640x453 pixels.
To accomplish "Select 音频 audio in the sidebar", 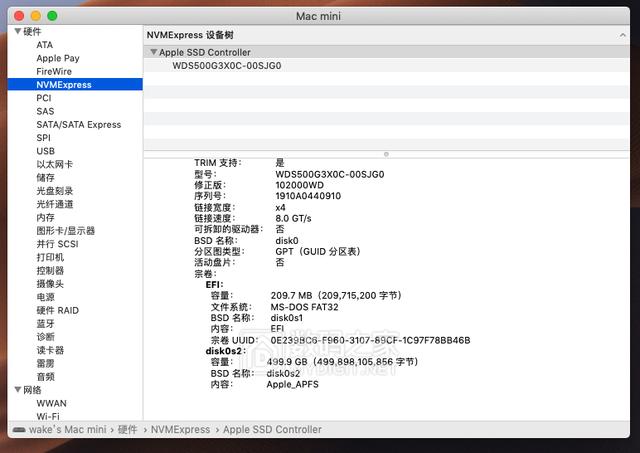I will (45, 377).
